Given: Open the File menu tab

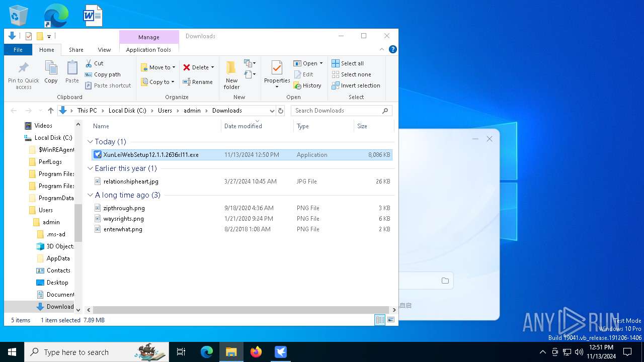Looking at the screenshot, I should [18, 50].
